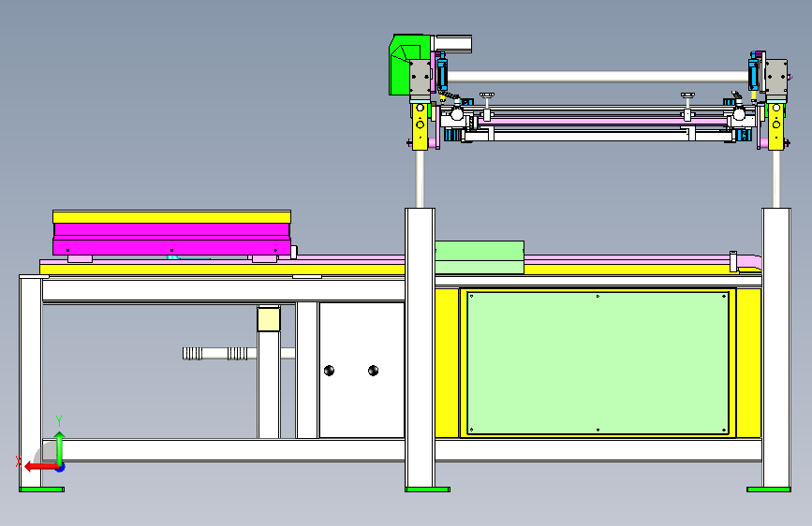The image size is (812, 526).
Task: Click the green foot pad under the right post
Action: tap(769, 489)
